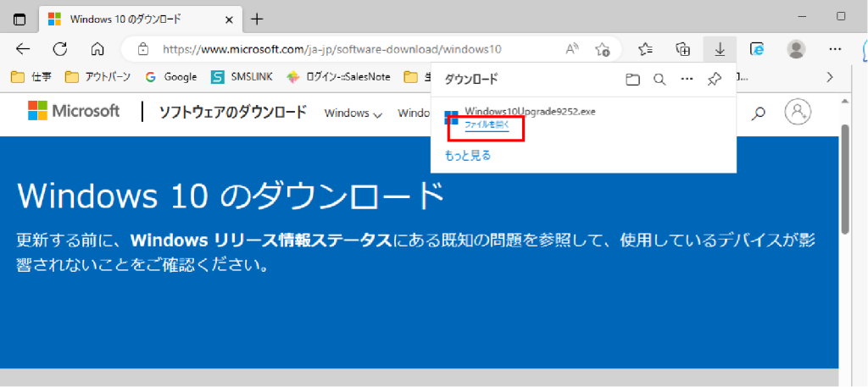Open the SMSLINK bookmark

[242, 77]
